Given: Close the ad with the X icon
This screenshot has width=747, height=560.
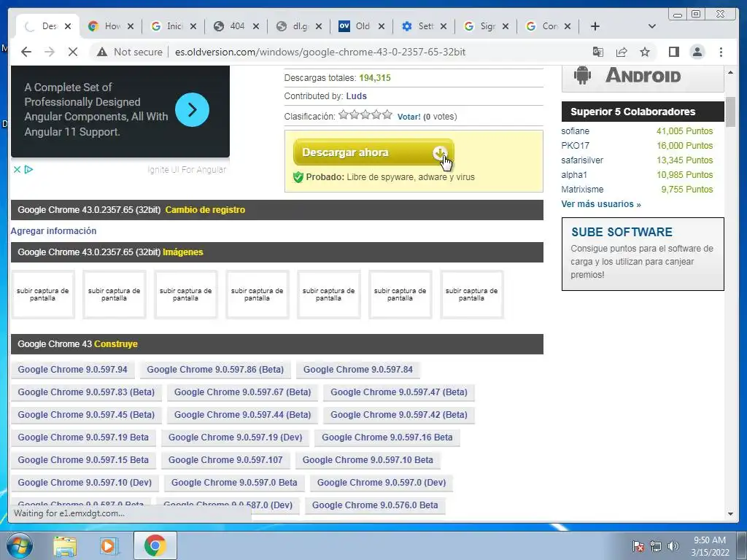Looking at the screenshot, I should pos(17,169).
